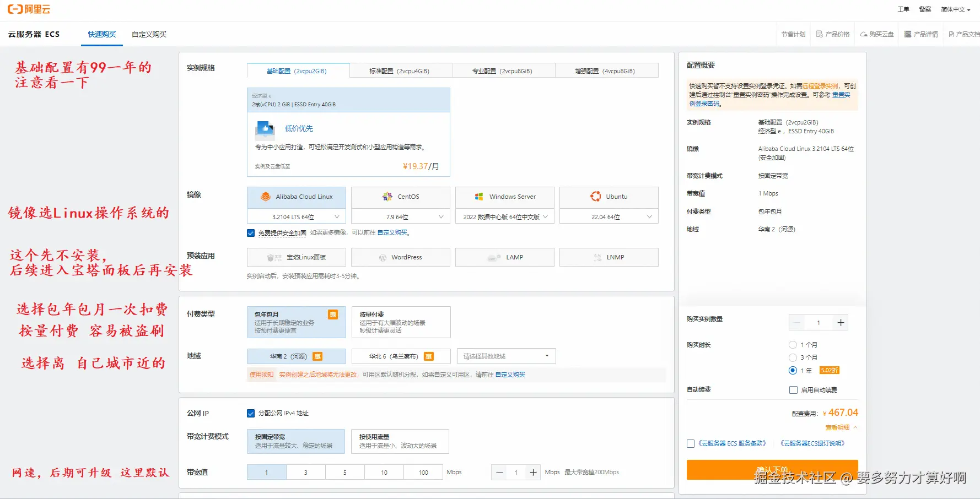Set bandwidth to 3 Mbps segment
980x499 pixels.
click(x=306, y=473)
